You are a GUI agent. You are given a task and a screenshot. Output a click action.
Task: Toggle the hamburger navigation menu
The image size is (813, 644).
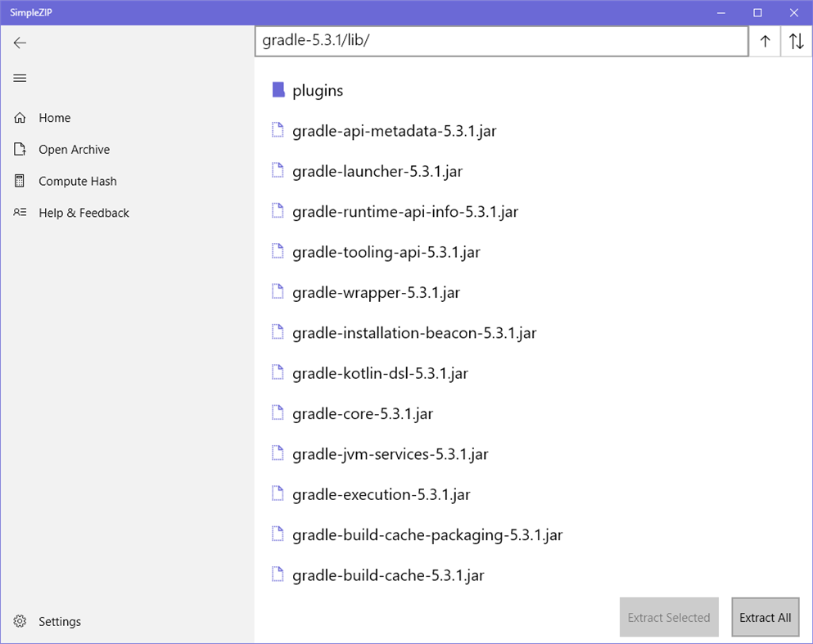(x=20, y=78)
